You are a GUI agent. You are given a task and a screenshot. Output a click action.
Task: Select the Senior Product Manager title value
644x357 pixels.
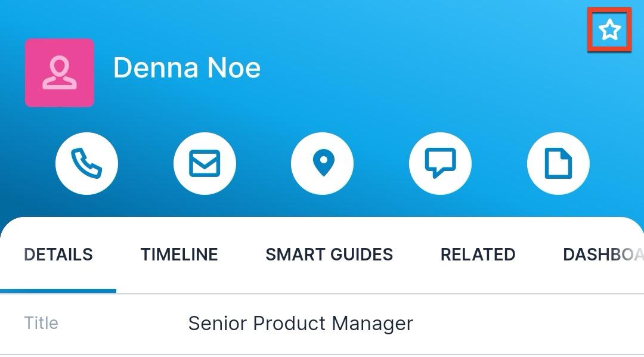pos(301,324)
